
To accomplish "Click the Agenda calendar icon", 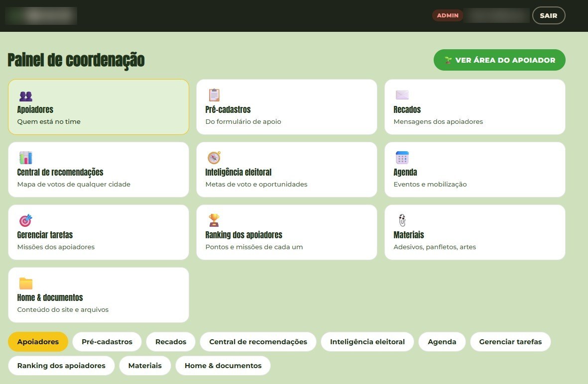I will click(402, 158).
